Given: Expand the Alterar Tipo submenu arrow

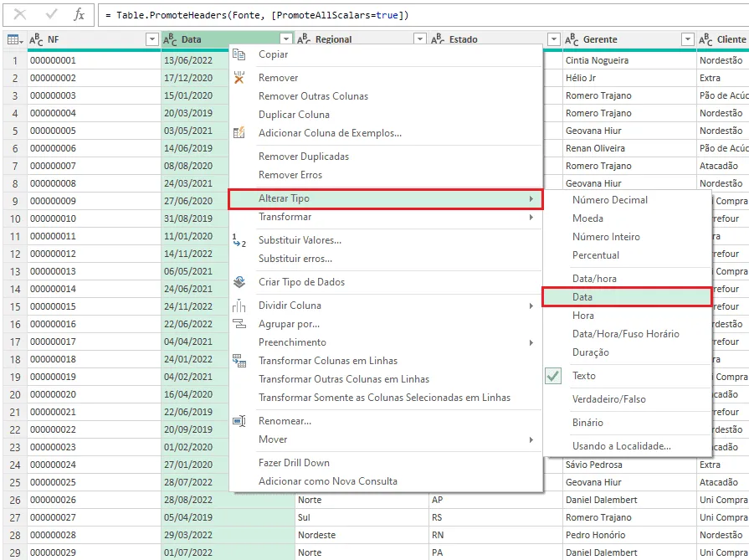Looking at the screenshot, I should click(531, 198).
